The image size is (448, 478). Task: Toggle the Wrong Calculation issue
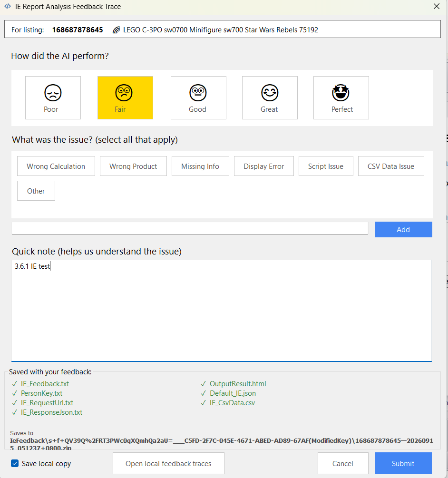pyautogui.click(x=56, y=166)
